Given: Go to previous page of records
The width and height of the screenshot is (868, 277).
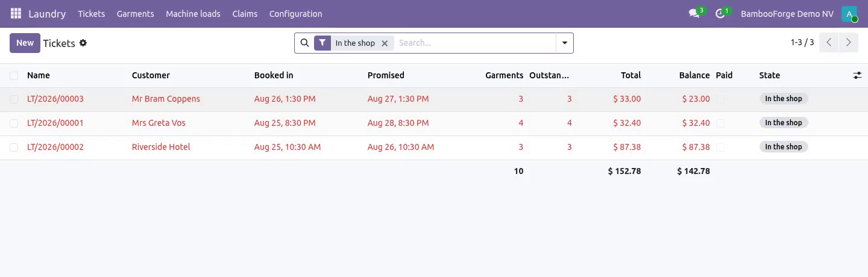Looking at the screenshot, I should (x=829, y=43).
